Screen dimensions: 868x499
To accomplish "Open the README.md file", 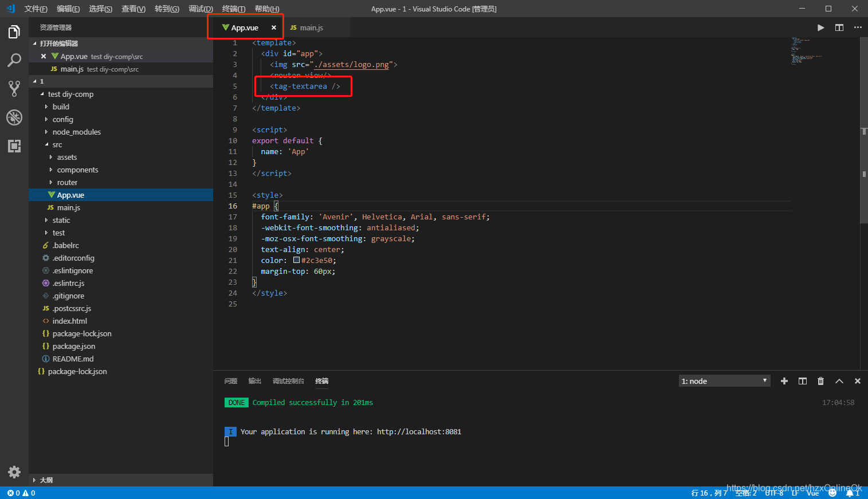I will click(x=121, y=359).
